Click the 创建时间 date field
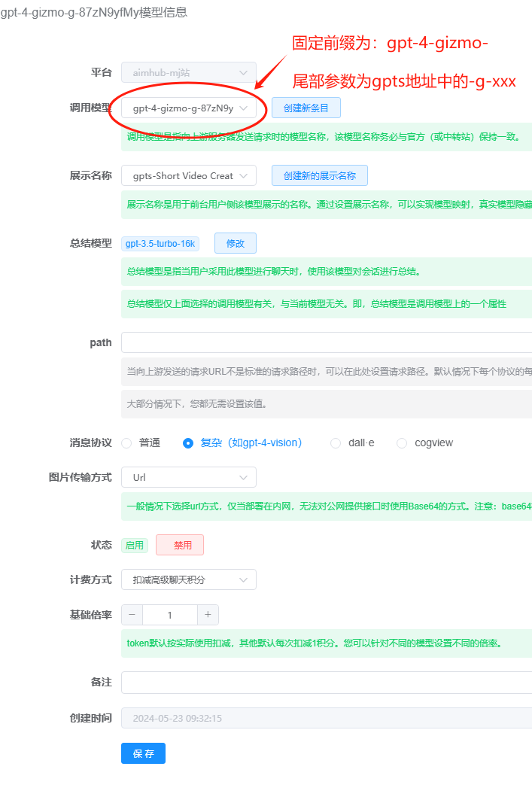The height and width of the screenshot is (809, 532). click(327, 718)
